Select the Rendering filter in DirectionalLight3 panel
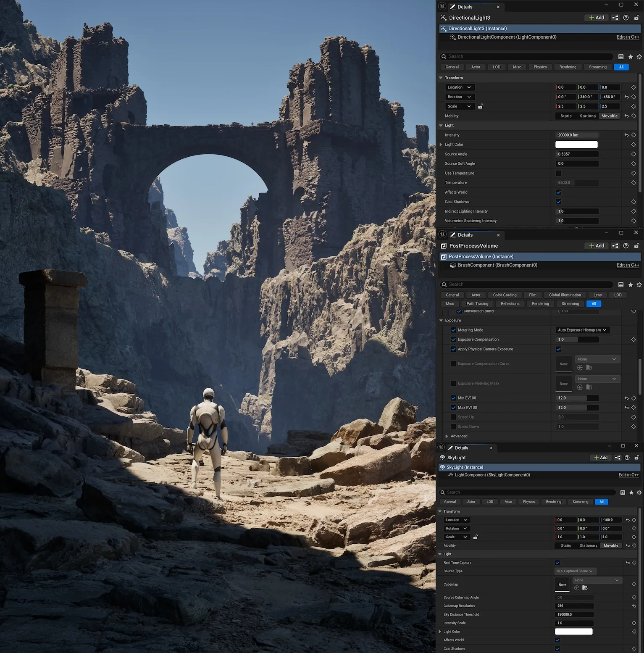Screen dimensions: 644x653 568,67
